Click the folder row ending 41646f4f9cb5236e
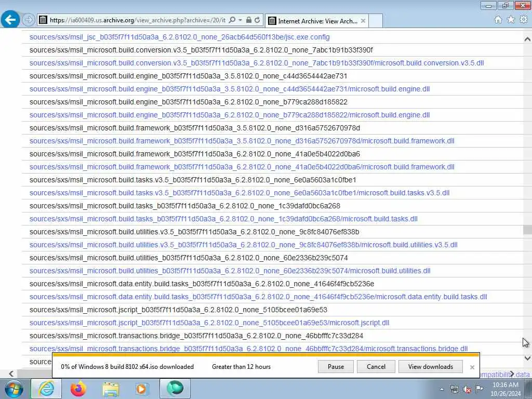 (202, 284)
